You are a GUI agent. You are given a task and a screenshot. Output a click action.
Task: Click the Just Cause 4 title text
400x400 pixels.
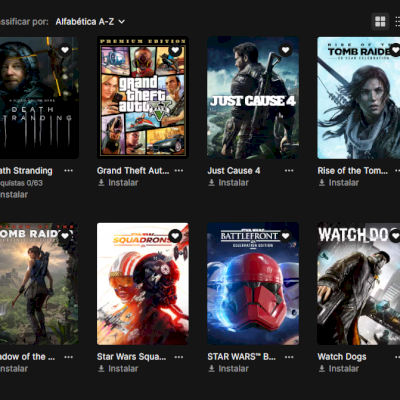[x=234, y=171]
